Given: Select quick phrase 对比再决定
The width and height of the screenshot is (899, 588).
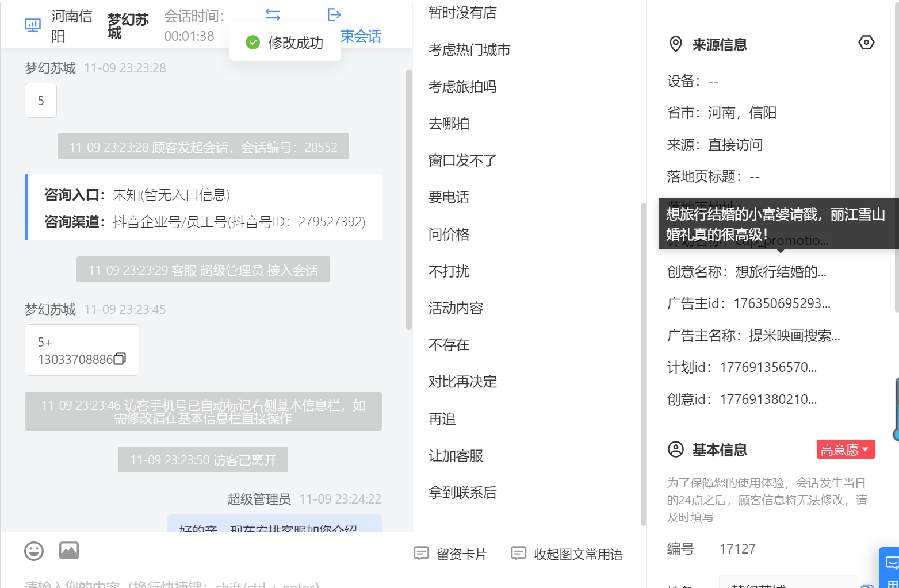Looking at the screenshot, I should pyautogui.click(x=462, y=382).
